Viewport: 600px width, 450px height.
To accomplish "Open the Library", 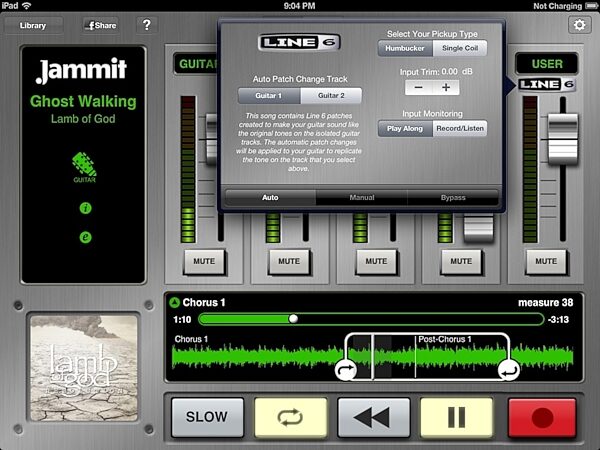I will [33, 25].
